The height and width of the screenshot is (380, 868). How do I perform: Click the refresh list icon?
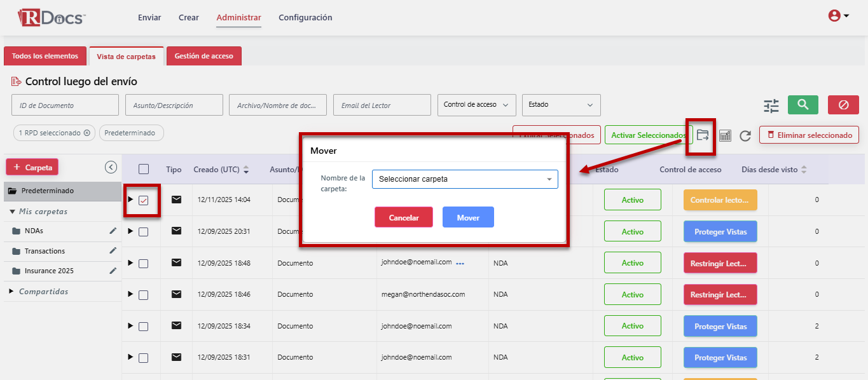pos(745,135)
